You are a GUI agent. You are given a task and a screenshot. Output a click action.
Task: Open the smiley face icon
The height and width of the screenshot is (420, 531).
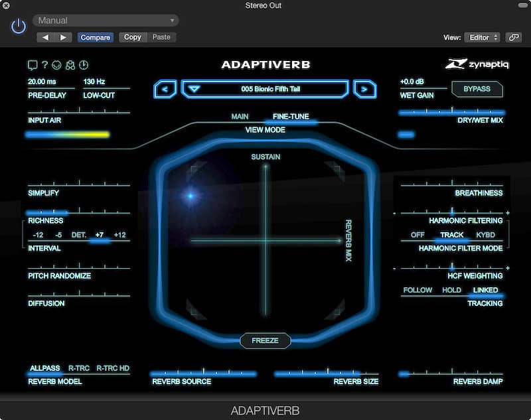pos(56,65)
